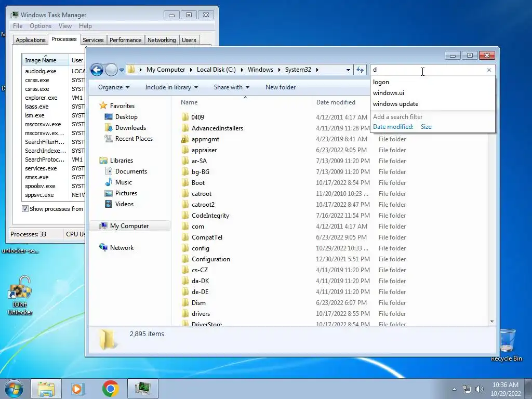Sort files by Date modified column
This screenshot has height=399, width=532.
(336, 102)
